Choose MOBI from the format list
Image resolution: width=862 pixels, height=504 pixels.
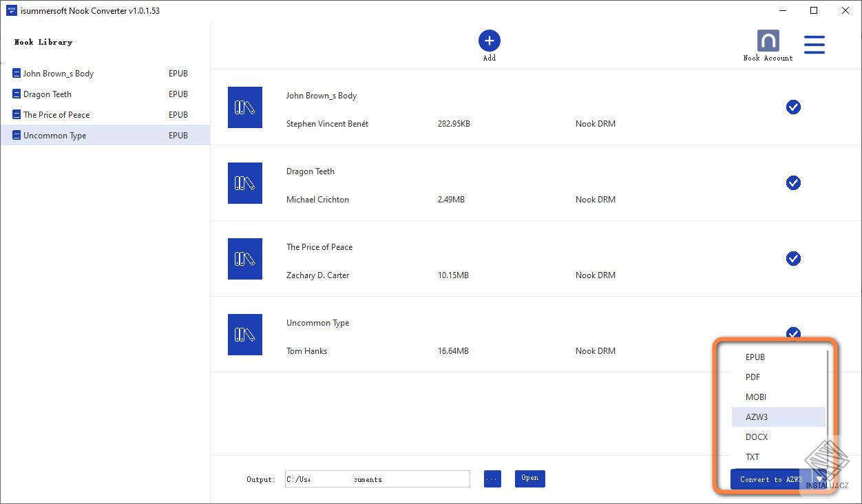779,397
